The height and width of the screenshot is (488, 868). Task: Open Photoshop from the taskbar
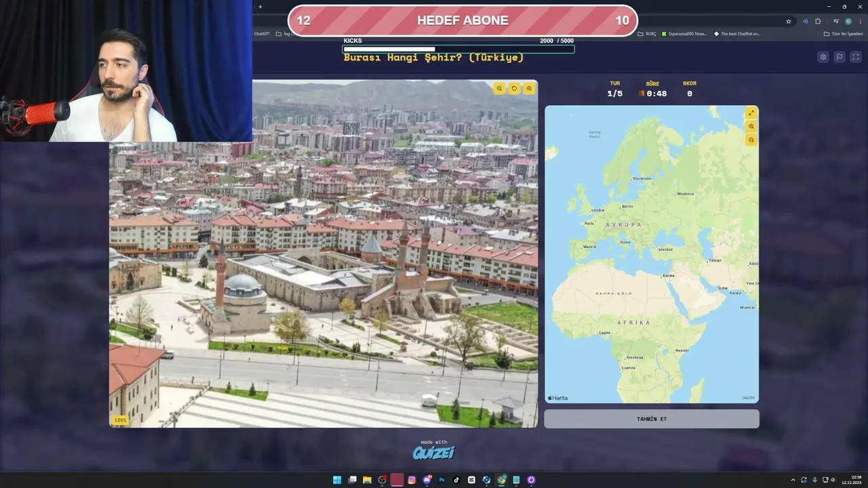point(441,480)
